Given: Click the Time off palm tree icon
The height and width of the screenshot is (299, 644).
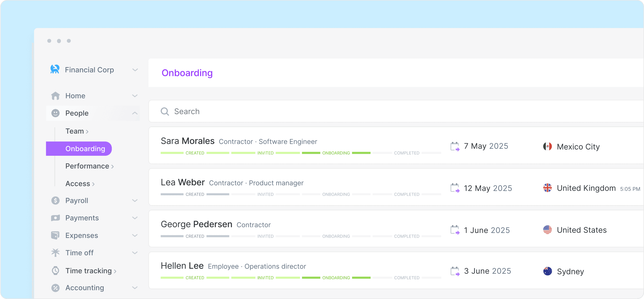Looking at the screenshot, I should pyautogui.click(x=55, y=252).
